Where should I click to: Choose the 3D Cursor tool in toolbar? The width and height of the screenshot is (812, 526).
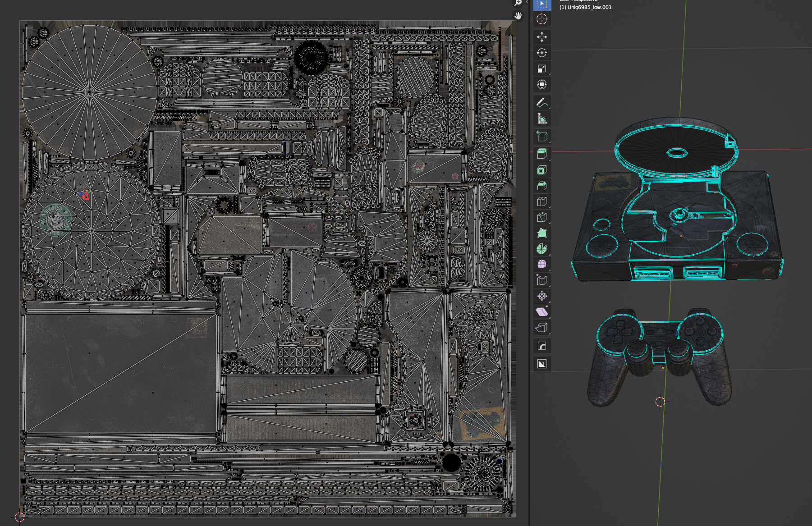[x=542, y=19]
